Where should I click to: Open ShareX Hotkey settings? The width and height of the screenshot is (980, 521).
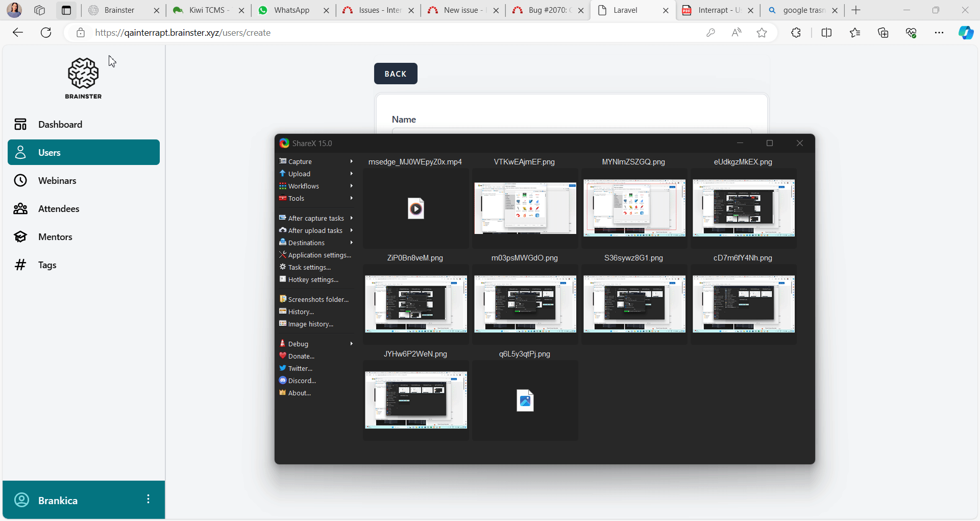point(312,280)
